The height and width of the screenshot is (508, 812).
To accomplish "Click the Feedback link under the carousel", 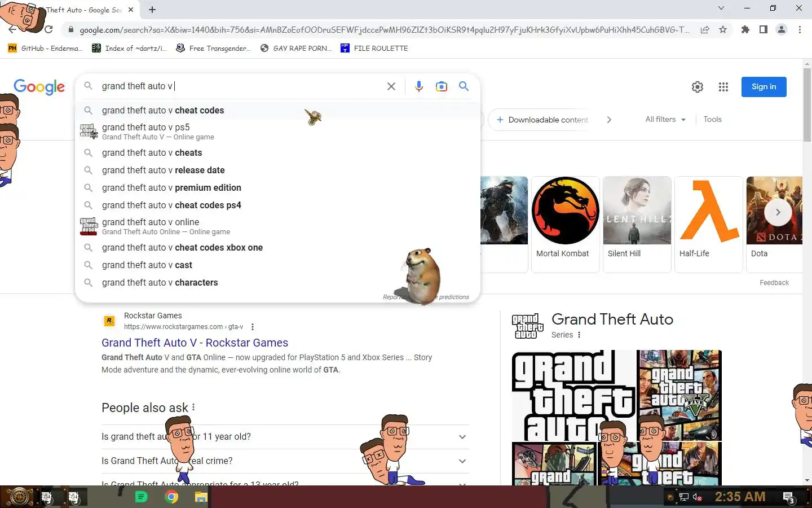I will [x=774, y=283].
